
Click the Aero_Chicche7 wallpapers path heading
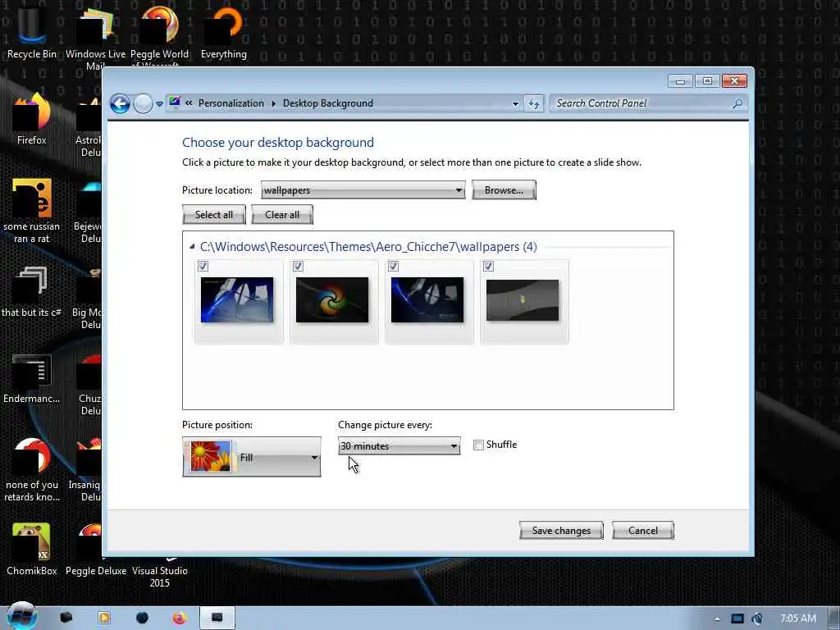(x=368, y=246)
